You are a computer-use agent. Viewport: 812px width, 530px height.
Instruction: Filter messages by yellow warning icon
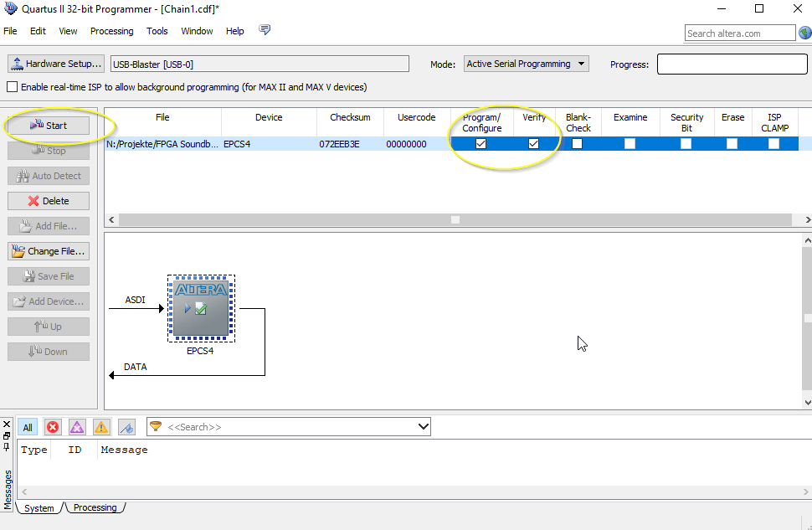coord(101,427)
